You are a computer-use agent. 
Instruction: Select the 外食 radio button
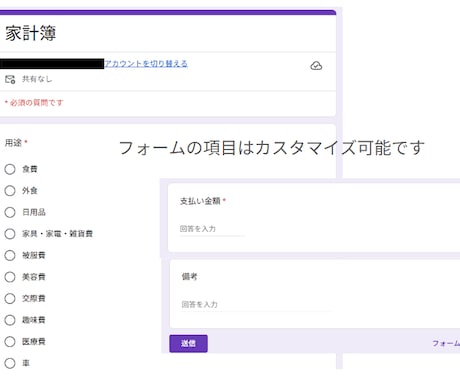click(x=10, y=191)
